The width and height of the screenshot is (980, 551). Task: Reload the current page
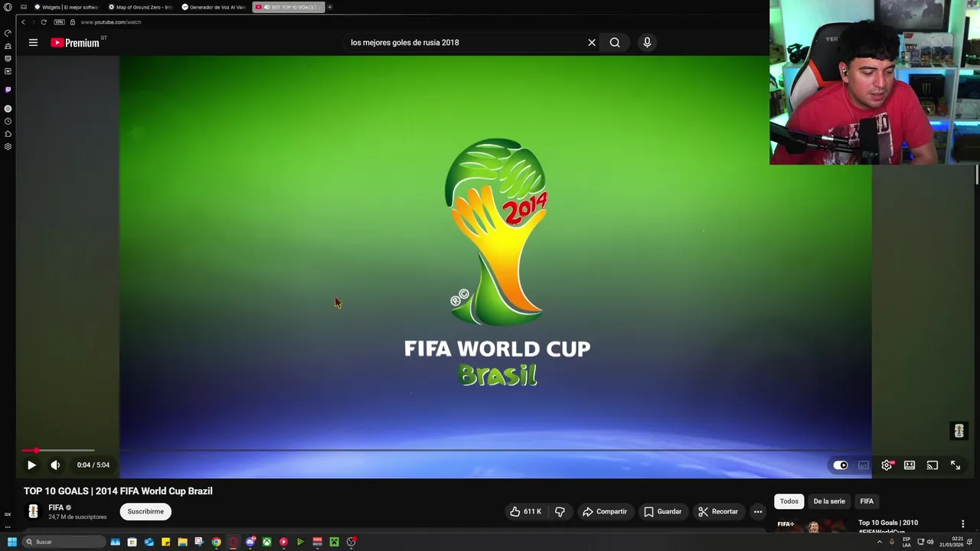(44, 22)
